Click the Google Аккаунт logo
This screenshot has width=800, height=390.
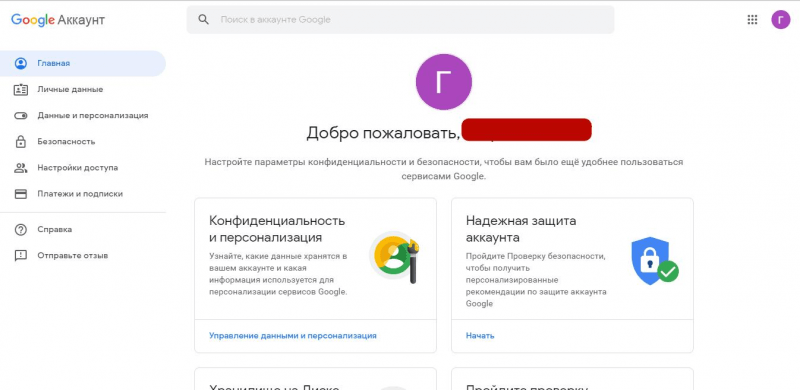pyautogui.click(x=58, y=20)
